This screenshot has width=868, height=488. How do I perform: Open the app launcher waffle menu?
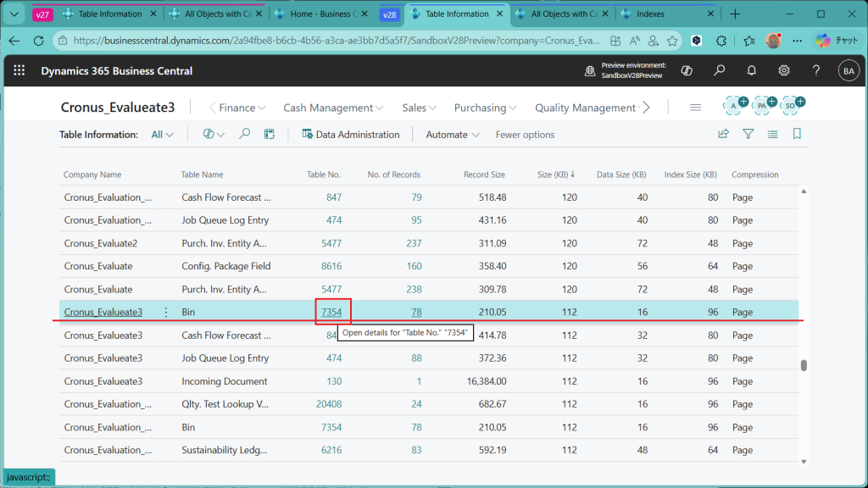[x=19, y=71]
